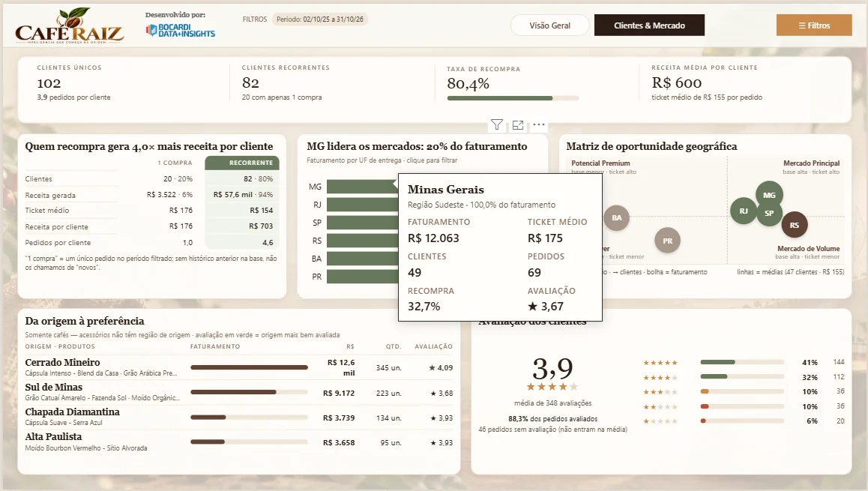The width and height of the screenshot is (868, 491).
Task: Click the filter icon above the MG chart
Action: coord(496,124)
